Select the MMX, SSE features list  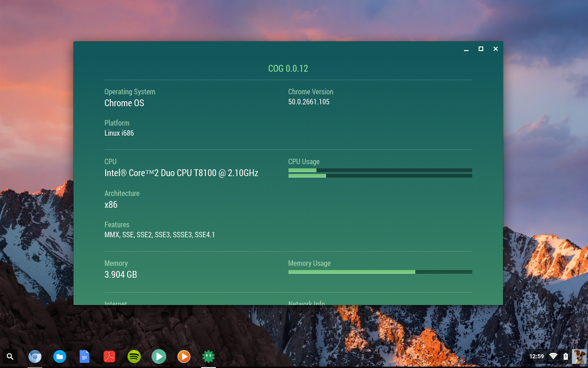pos(160,235)
